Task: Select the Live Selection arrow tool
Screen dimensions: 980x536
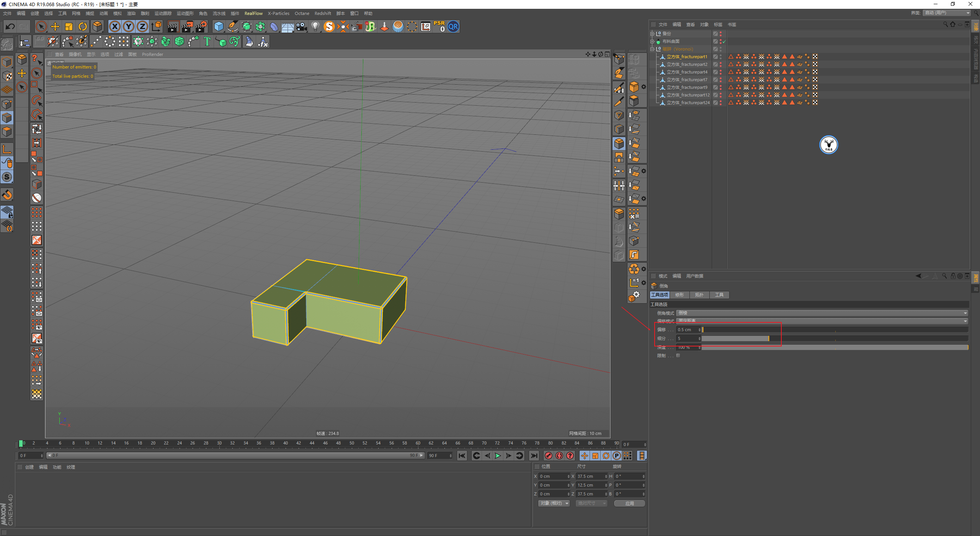Action: tap(41, 26)
